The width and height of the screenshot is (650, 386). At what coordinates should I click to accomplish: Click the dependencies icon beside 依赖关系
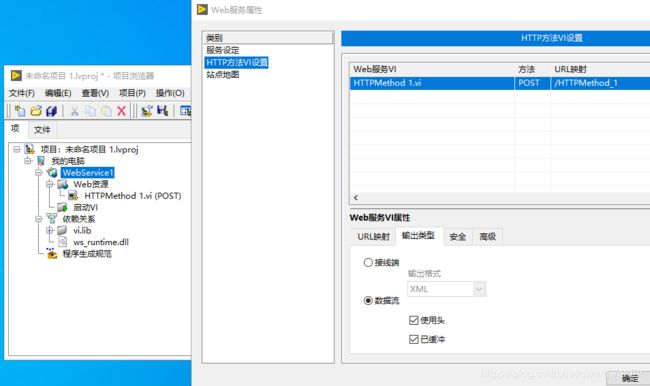point(52,218)
